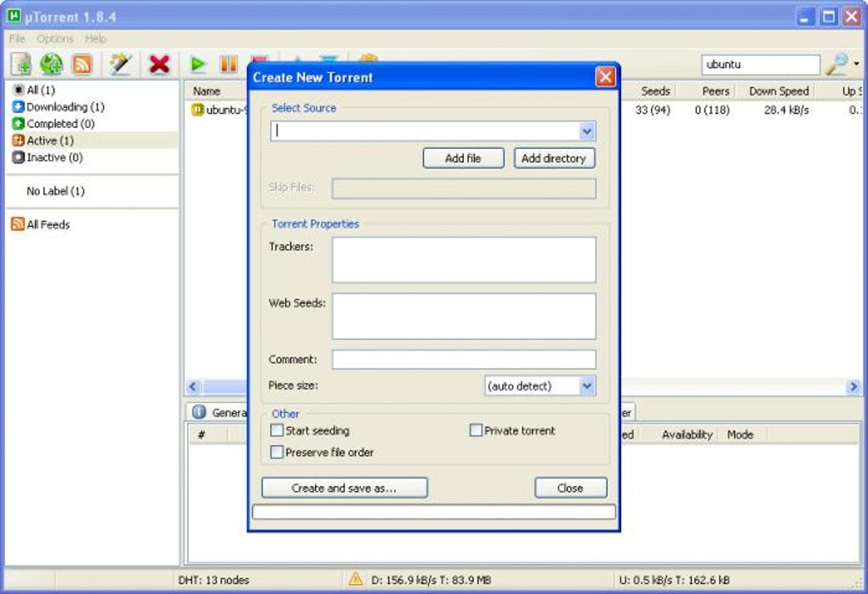Viewport: 868px width, 594px height.
Task: Click inside the Trackers text box
Action: point(464,260)
